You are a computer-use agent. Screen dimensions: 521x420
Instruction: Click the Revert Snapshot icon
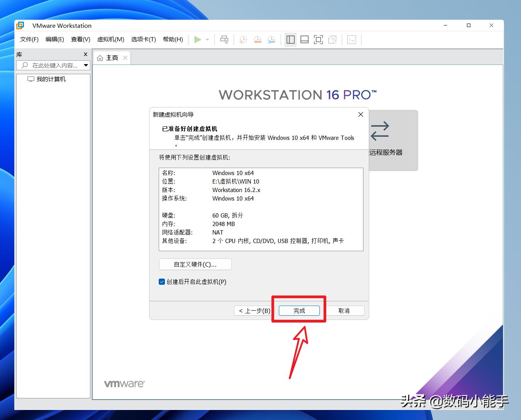[x=257, y=39]
